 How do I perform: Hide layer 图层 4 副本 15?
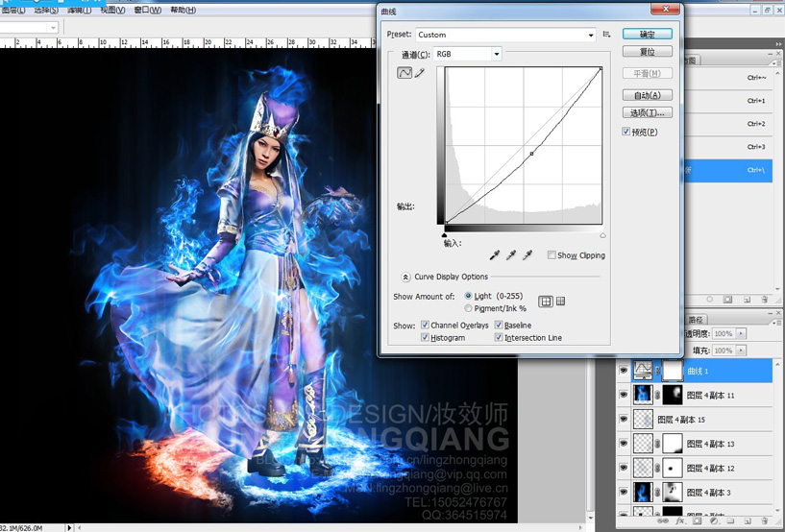click(x=624, y=419)
